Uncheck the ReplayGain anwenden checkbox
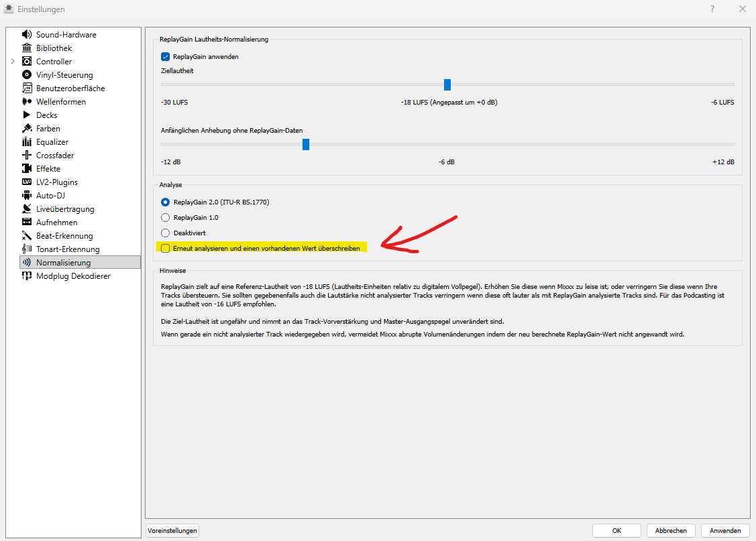 tap(166, 57)
